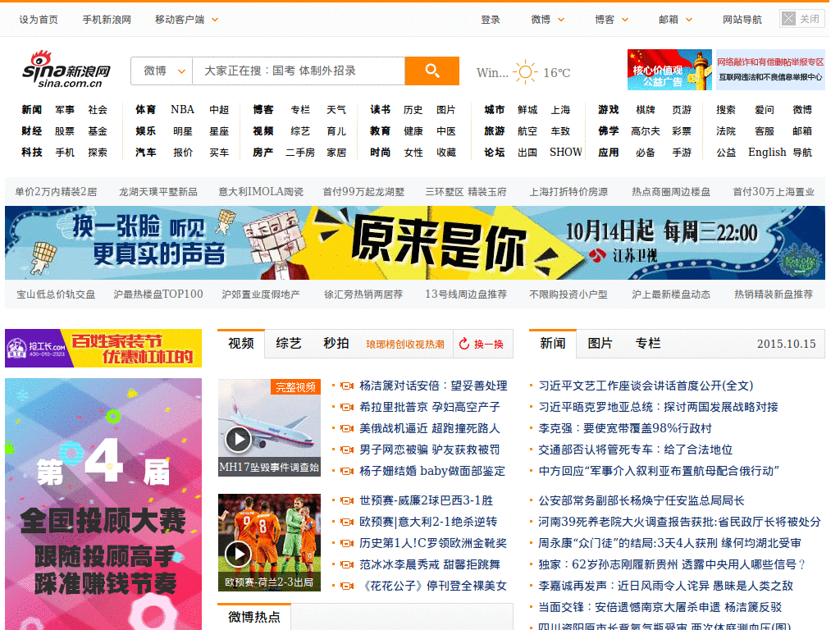
Task: Open 手机新浪网 link
Action: pyautogui.click(x=107, y=20)
